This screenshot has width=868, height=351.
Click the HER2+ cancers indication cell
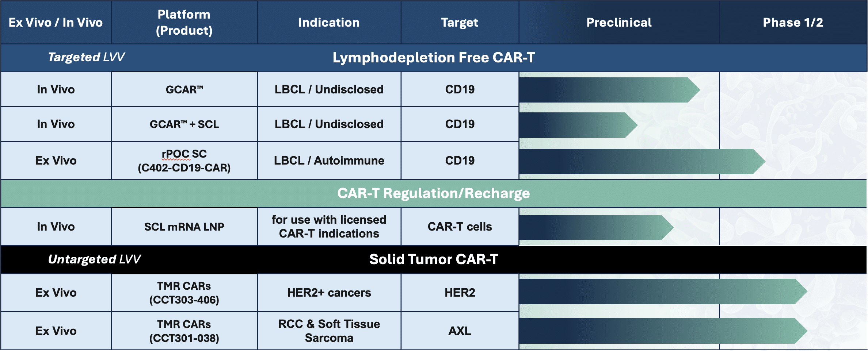point(329,293)
